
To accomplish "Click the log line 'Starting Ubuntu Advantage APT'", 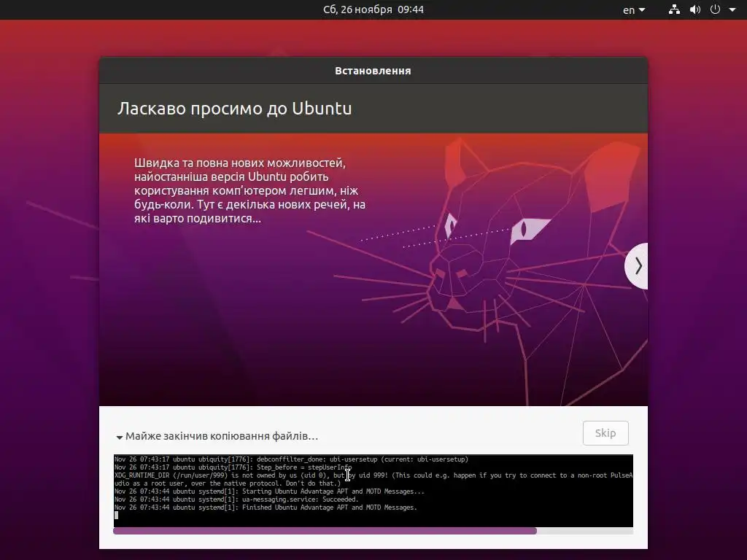I will click(x=269, y=491).
